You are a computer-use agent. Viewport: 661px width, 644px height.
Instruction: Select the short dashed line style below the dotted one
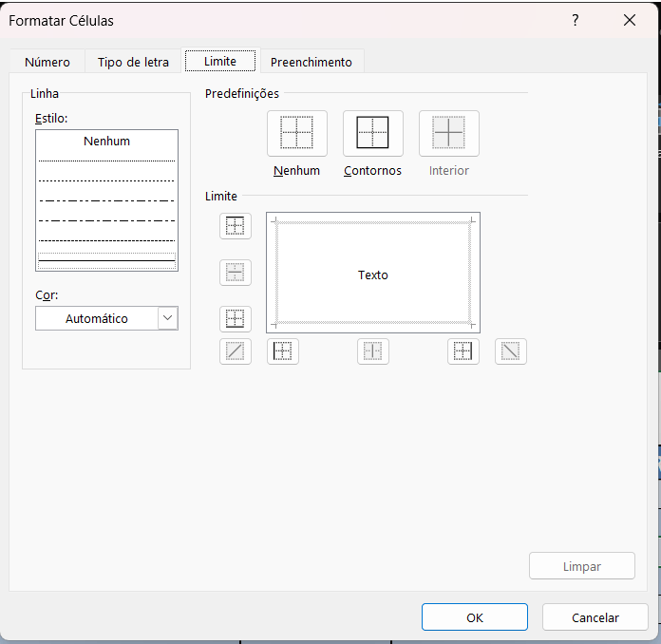[x=106, y=180]
